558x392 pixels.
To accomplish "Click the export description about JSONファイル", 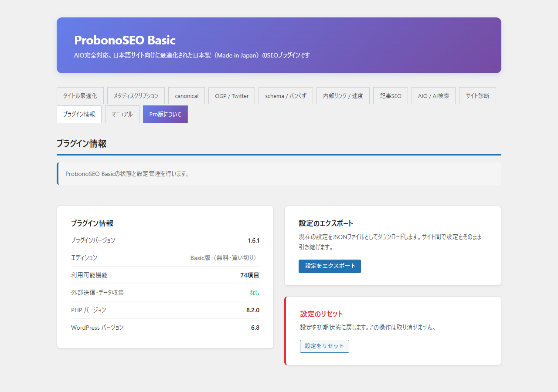I will click(x=390, y=242).
